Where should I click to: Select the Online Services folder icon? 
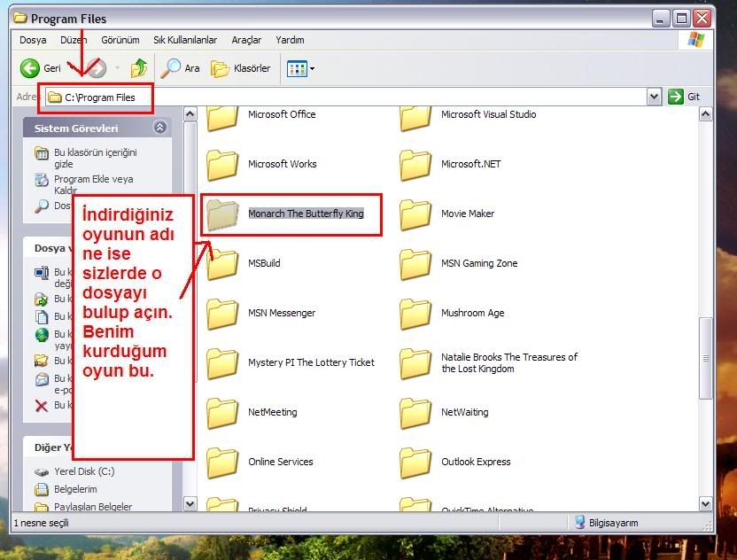222,463
